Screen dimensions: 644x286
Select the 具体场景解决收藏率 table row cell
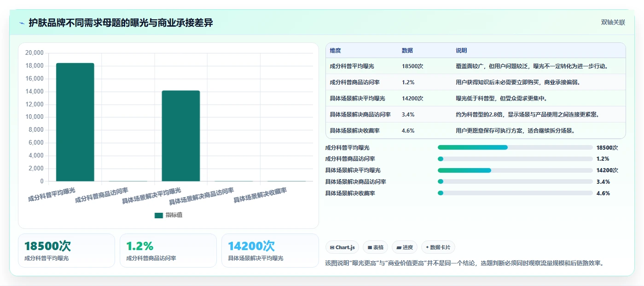click(354, 131)
